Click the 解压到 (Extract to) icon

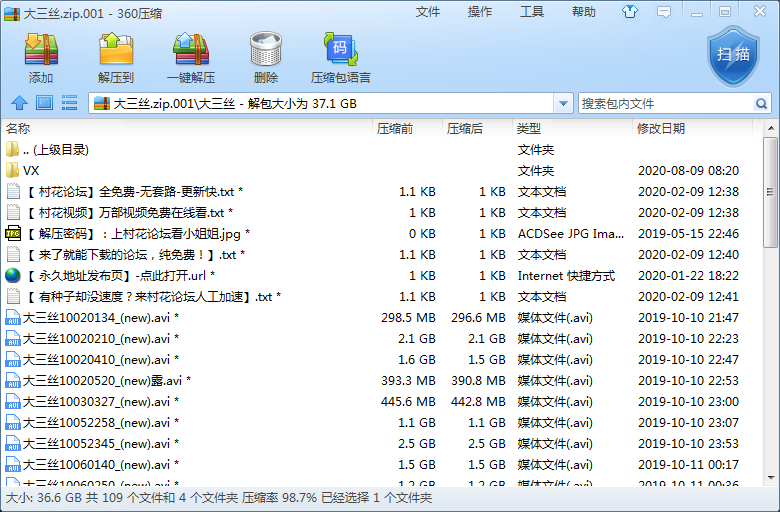point(116,56)
